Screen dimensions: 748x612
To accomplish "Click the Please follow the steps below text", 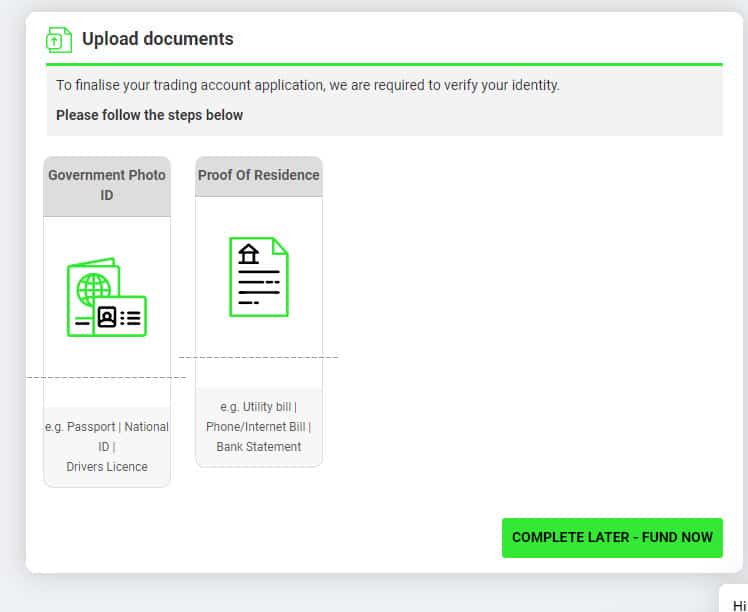I will [x=149, y=115].
